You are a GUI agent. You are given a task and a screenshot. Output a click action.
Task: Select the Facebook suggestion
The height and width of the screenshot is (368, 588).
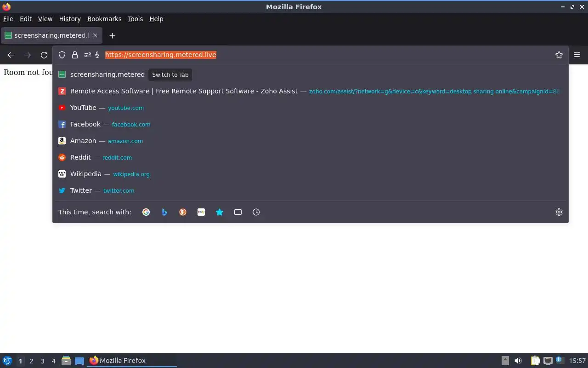311,124
